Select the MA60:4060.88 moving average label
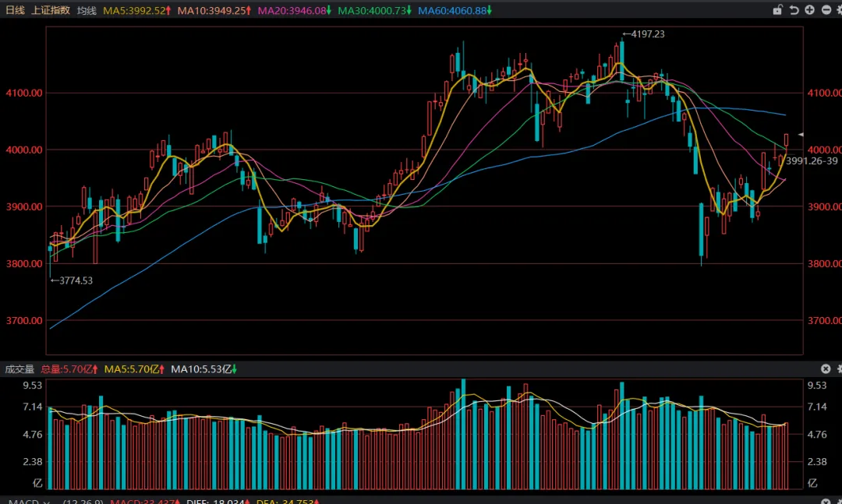The image size is (842, 504). point(455,10)
